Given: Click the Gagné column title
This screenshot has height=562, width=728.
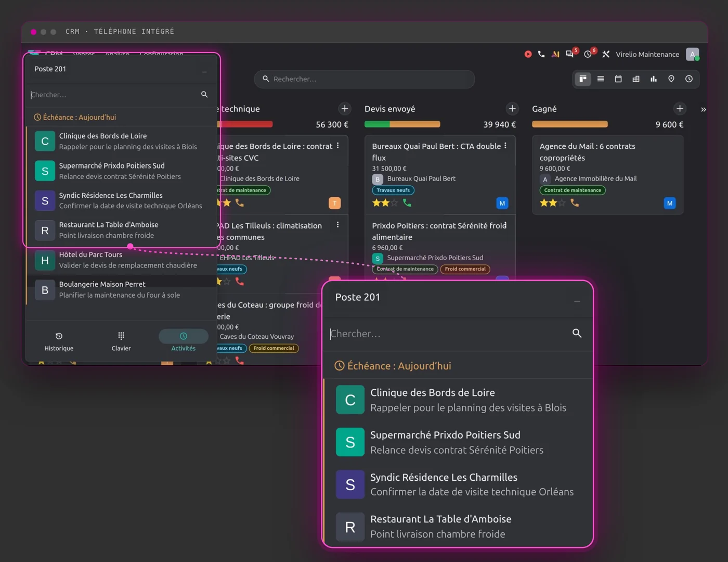Looking at the screenshot, I should click(x=544, y=109).
